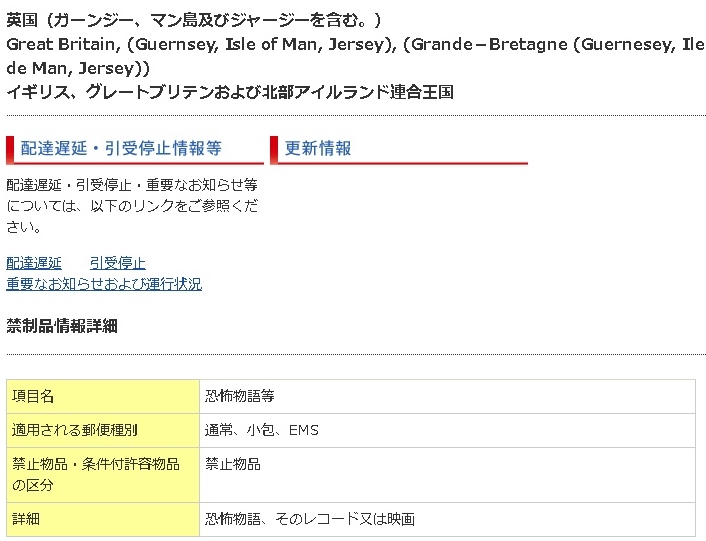
Task: Open the 引受停止 link
Action: (117, 263)
